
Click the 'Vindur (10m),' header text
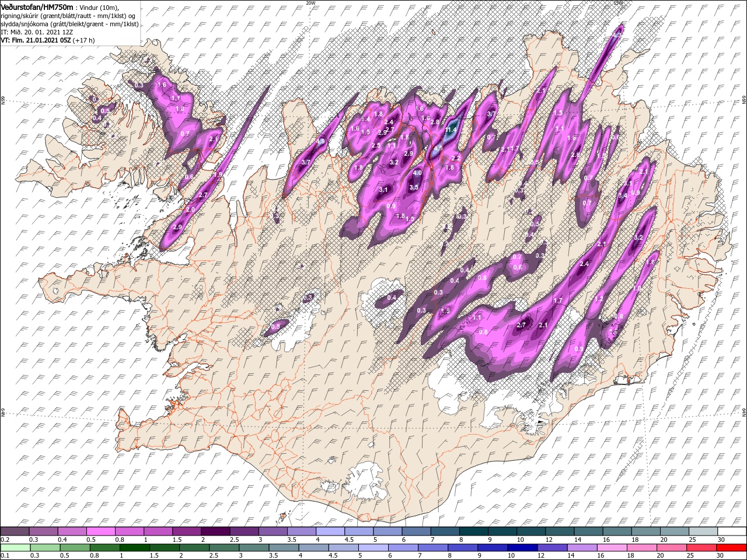click(x=99, y=7)
